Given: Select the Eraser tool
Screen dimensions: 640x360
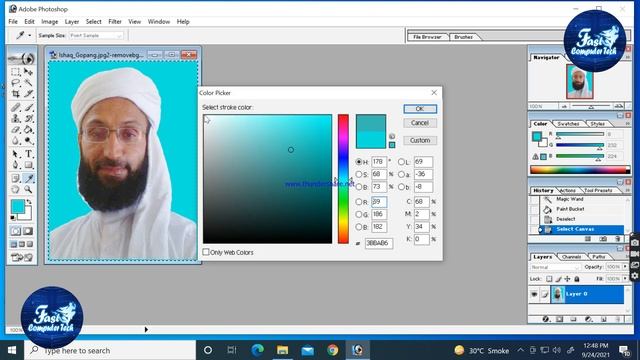Looking at the screenshot, I should (x=16, y=130).
